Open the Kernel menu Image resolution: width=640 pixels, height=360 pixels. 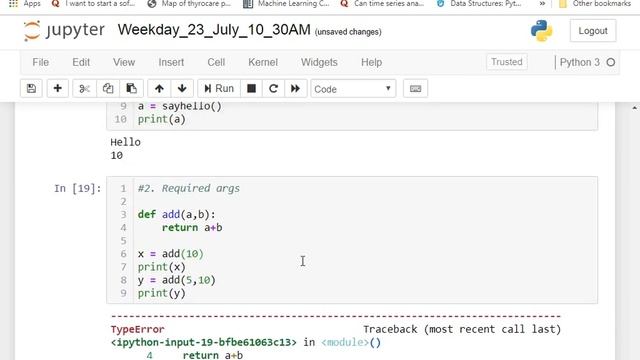click(x=263, y=62)
